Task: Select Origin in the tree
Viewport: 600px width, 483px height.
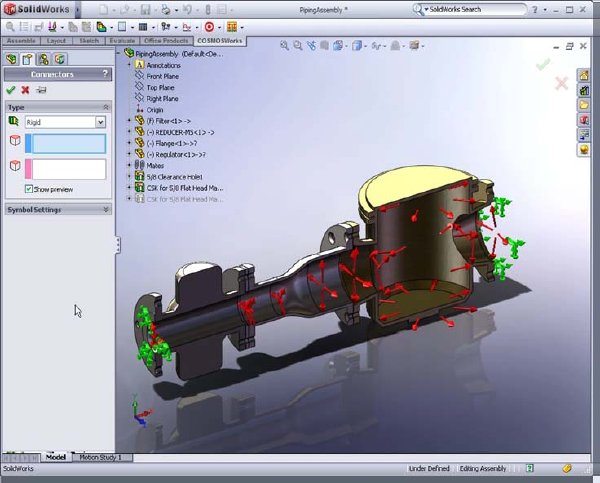Action: (155, 110)
